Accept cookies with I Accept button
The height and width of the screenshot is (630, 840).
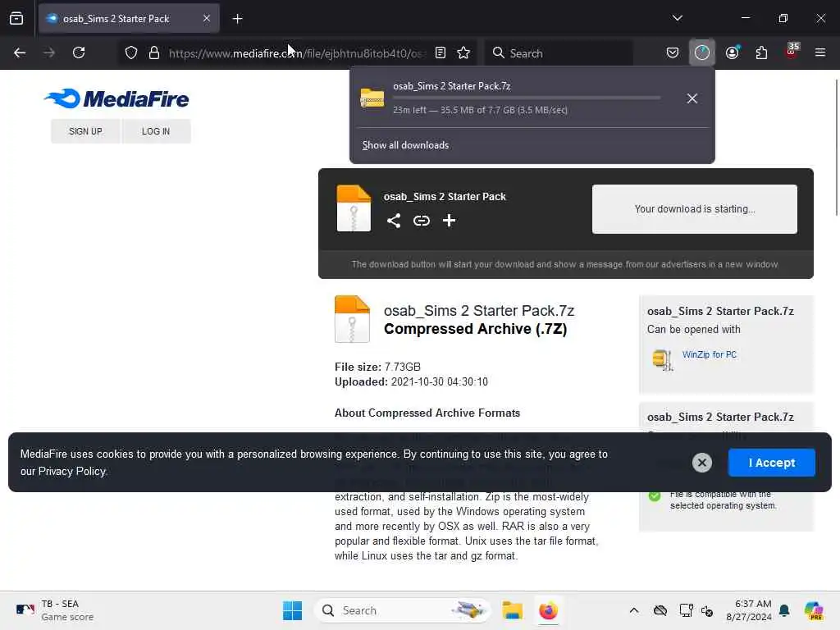click(x=771, y=463)
